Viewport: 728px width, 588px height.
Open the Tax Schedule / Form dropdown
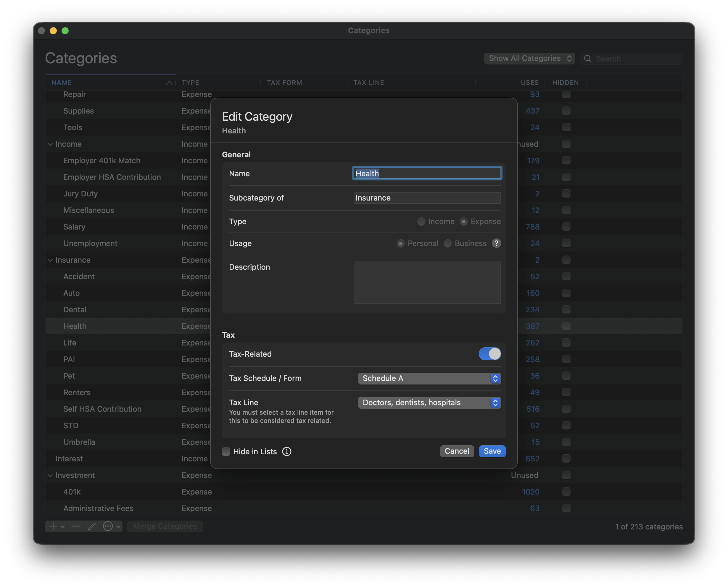[x=429, y=378]
